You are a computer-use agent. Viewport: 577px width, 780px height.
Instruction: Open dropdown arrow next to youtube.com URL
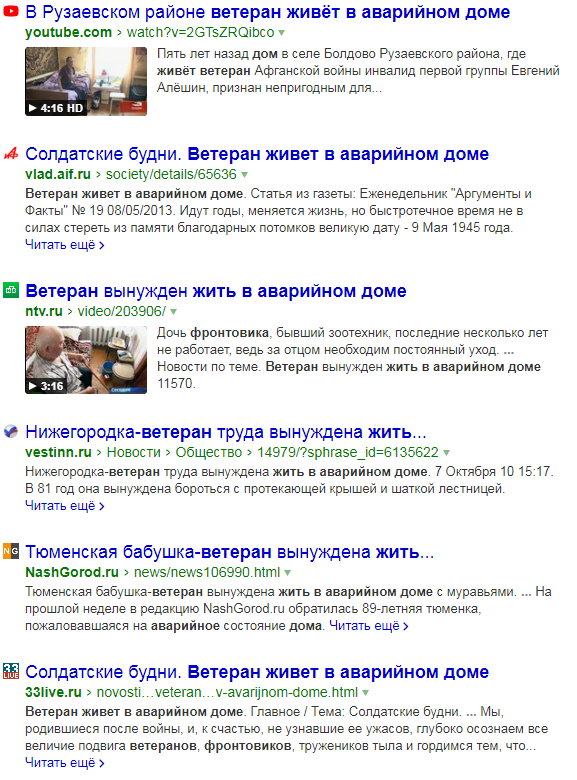282,33
